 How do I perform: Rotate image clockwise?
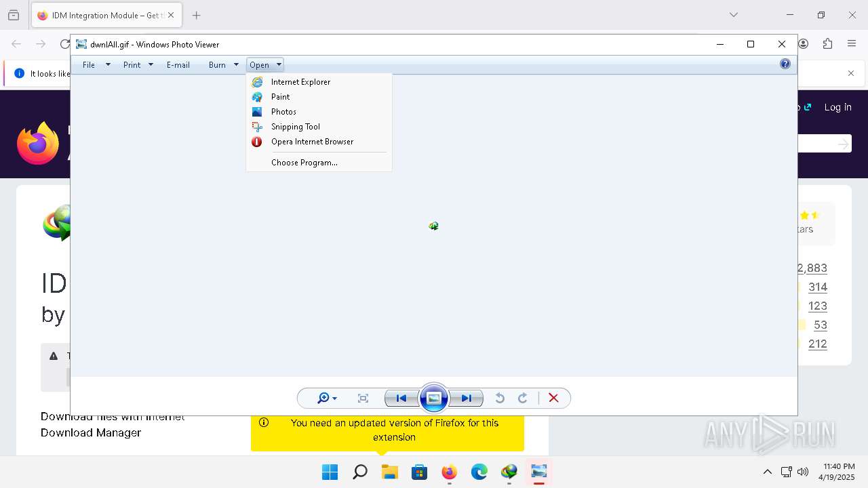[x=523, y=399]
